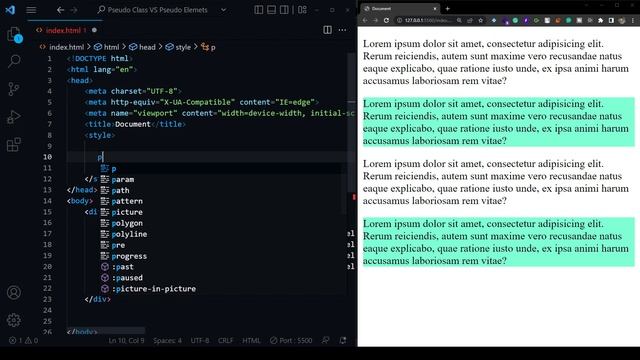
Task: Click the unsaved dot on index.html tab
Action: (x=94, y=30)
